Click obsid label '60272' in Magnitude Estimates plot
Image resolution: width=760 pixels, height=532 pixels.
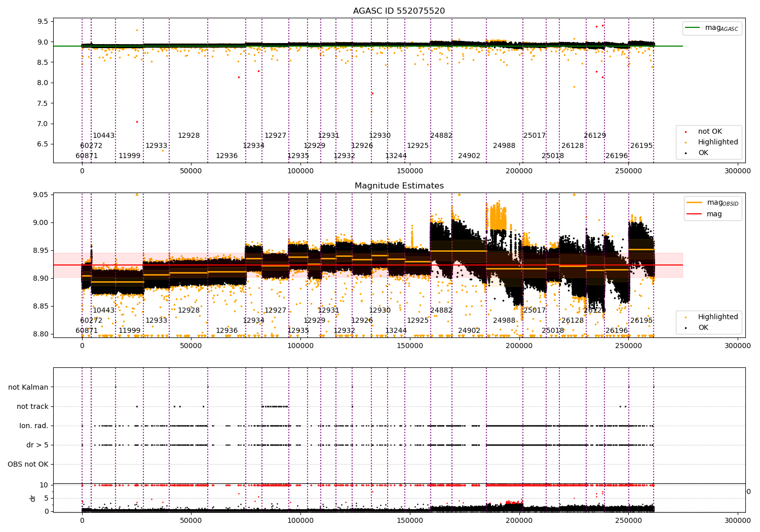click(x=91, y=321)
